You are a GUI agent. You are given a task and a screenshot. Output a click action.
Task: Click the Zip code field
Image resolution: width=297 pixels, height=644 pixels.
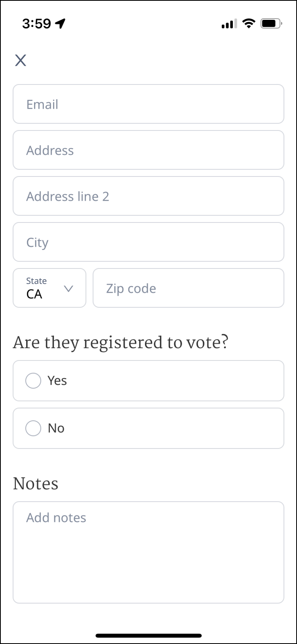click(x=188, y=288)
